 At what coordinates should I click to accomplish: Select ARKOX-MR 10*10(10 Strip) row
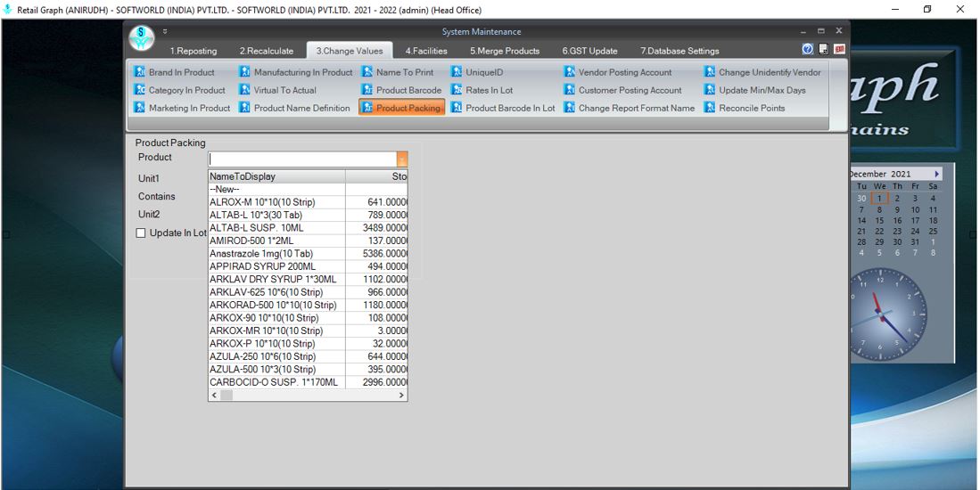click(308, 331)
